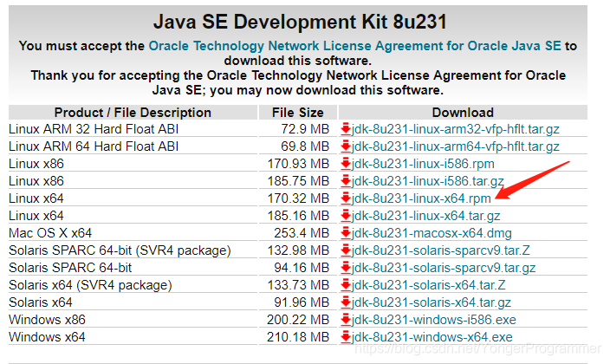Click download icon beside jdk-8u231-windows-i586.exe

click(346, 320)
